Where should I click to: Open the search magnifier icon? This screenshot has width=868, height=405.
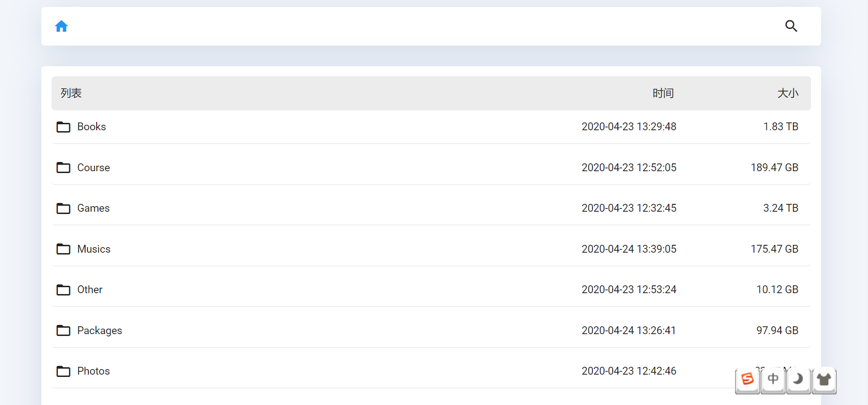tap(791, 26)
